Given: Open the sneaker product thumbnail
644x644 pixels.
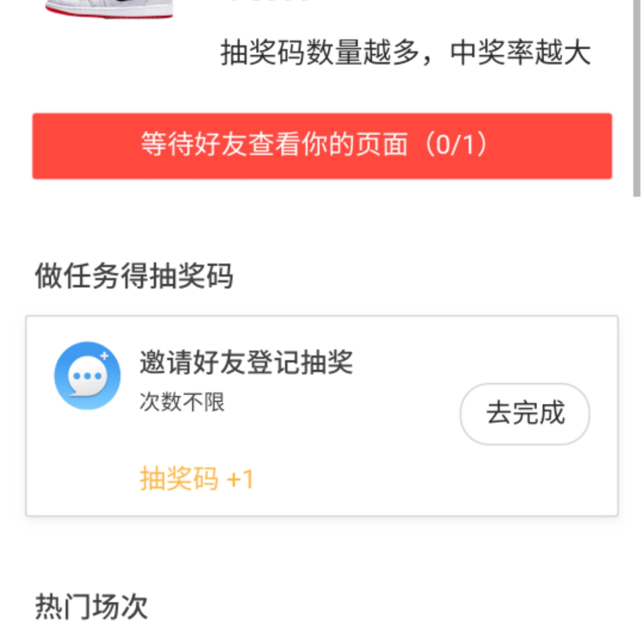Looking at the screenshot, I should click(109, 9).
